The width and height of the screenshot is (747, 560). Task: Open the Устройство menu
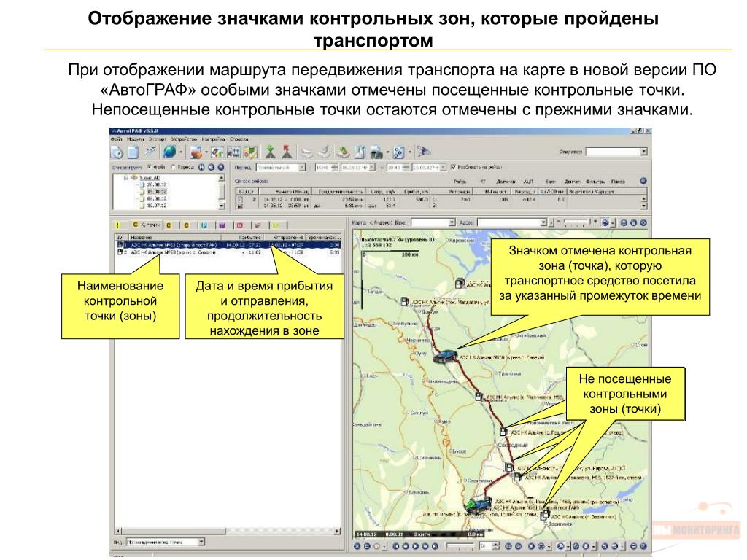pyautogui.click(x=184, y=139)
